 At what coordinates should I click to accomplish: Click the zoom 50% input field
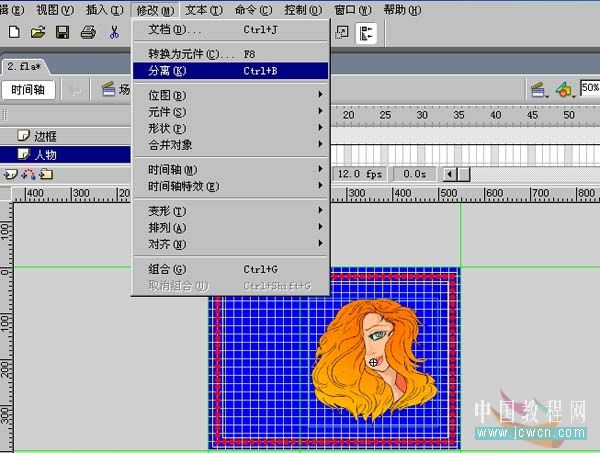[590, 88]
